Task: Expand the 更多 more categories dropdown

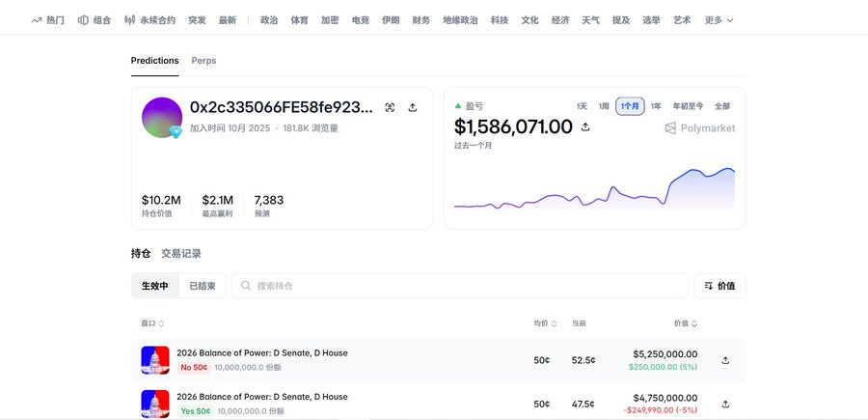Action: click(719, 20)
